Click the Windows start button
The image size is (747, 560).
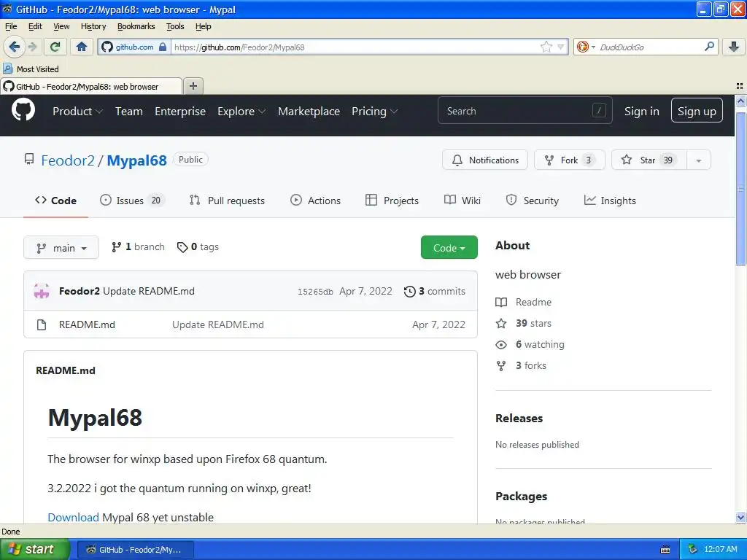click(34, 550)
